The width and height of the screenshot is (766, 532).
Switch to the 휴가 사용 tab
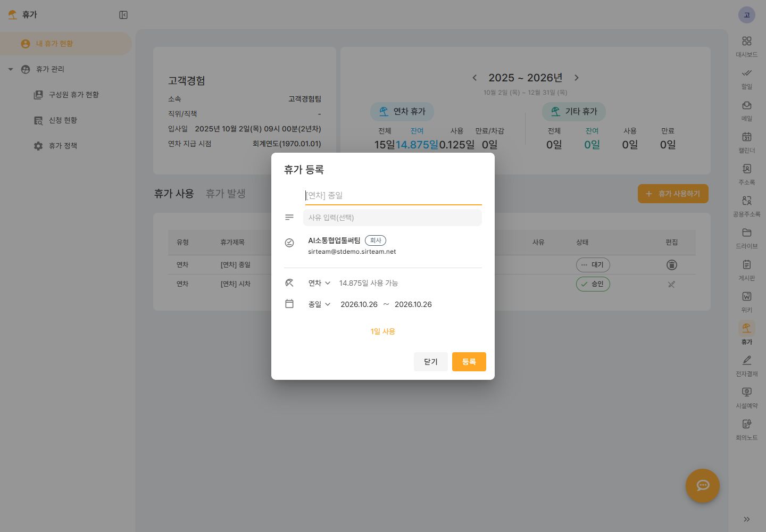pyautogui.click(x=174, y=194)
